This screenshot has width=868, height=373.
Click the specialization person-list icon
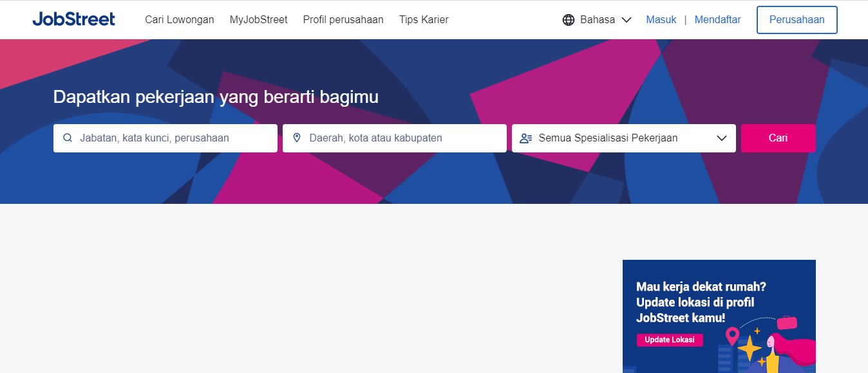point(525,138)
